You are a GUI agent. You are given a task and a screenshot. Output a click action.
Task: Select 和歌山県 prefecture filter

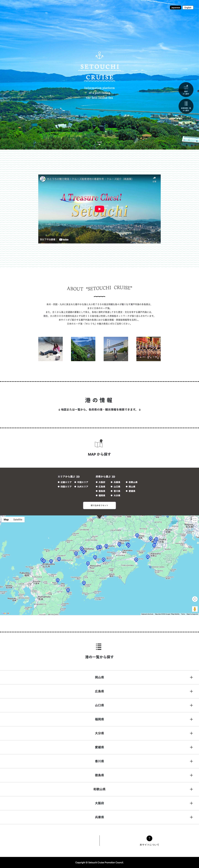[x=132, y=482]
